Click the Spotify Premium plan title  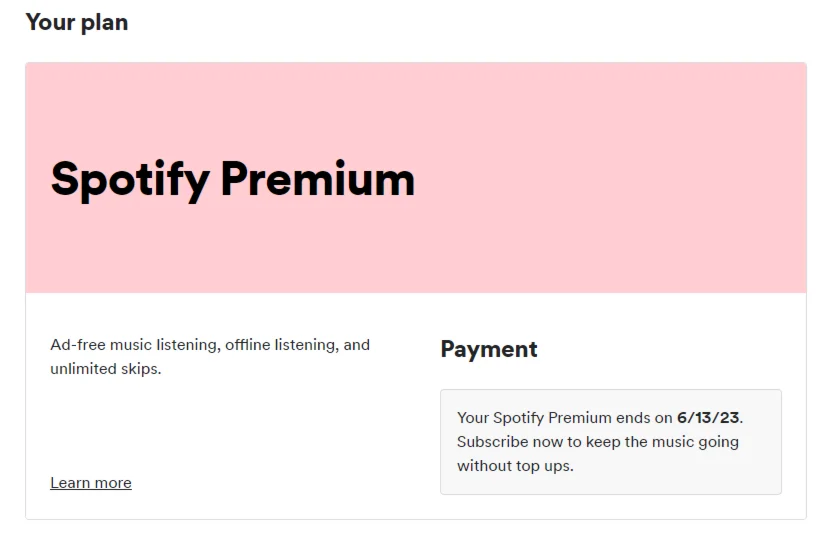click(x=232, y=179)
